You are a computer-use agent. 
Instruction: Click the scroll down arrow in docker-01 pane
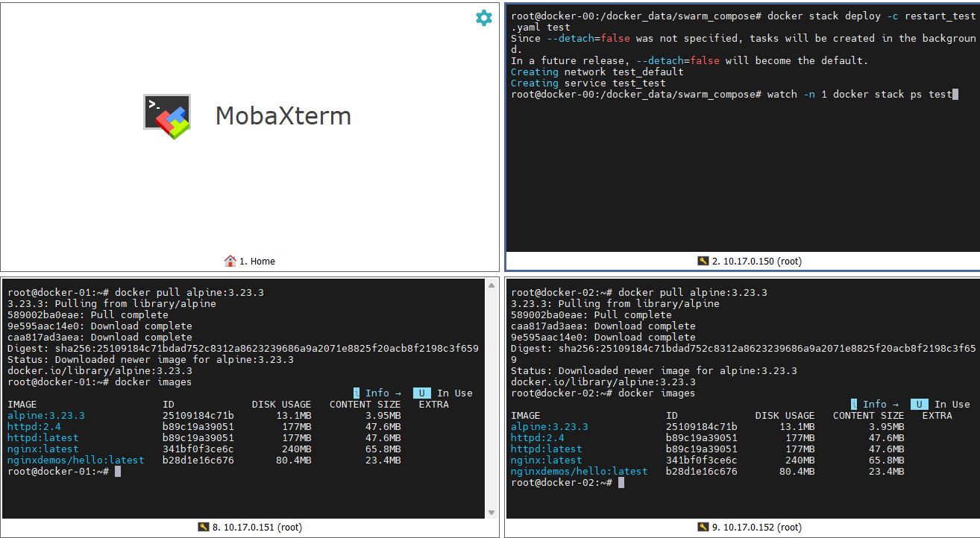pos(491,513)
